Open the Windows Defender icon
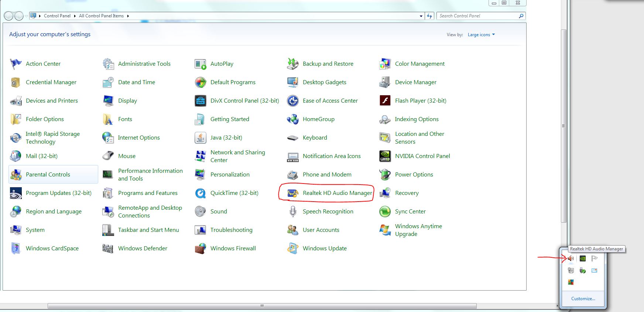644x312 pixels. pyautogui.click(x=108, y=248)
